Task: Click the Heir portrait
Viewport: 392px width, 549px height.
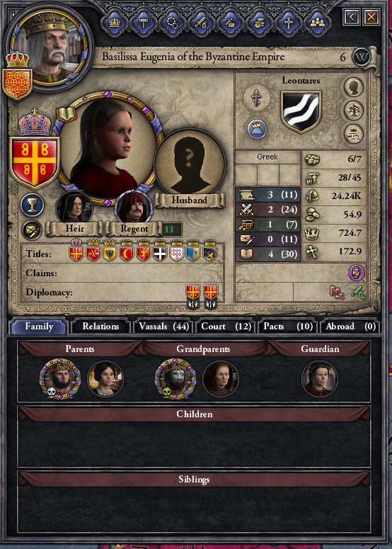Action: point(74,208)
